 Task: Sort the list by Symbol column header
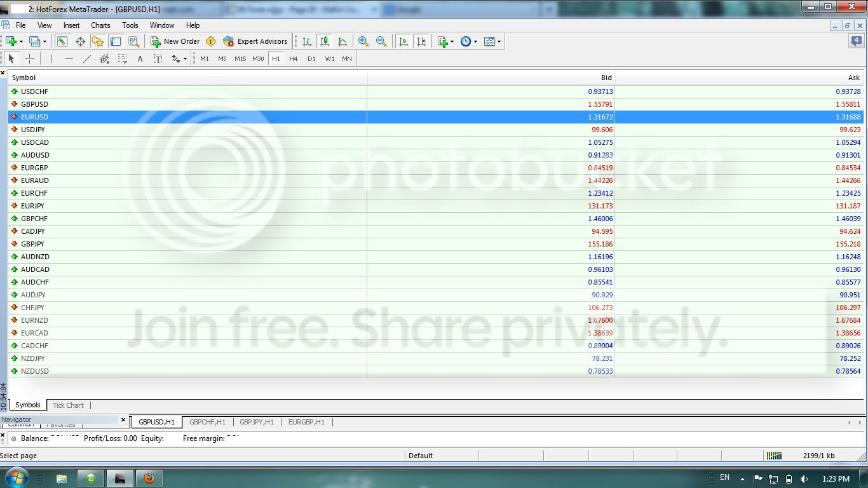pos(187,78)
